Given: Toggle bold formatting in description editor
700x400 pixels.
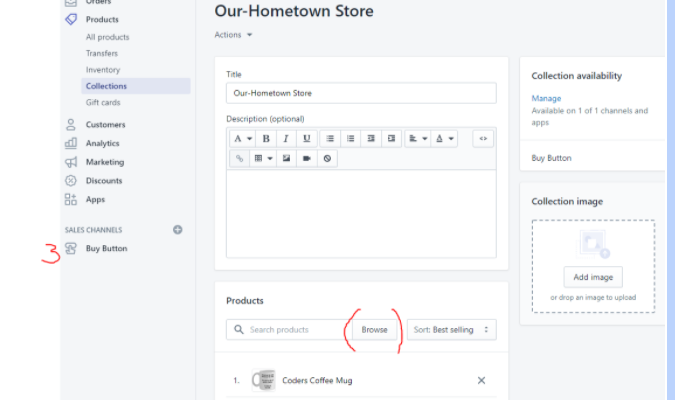Looking at the screenshot, I should [266, 138].
